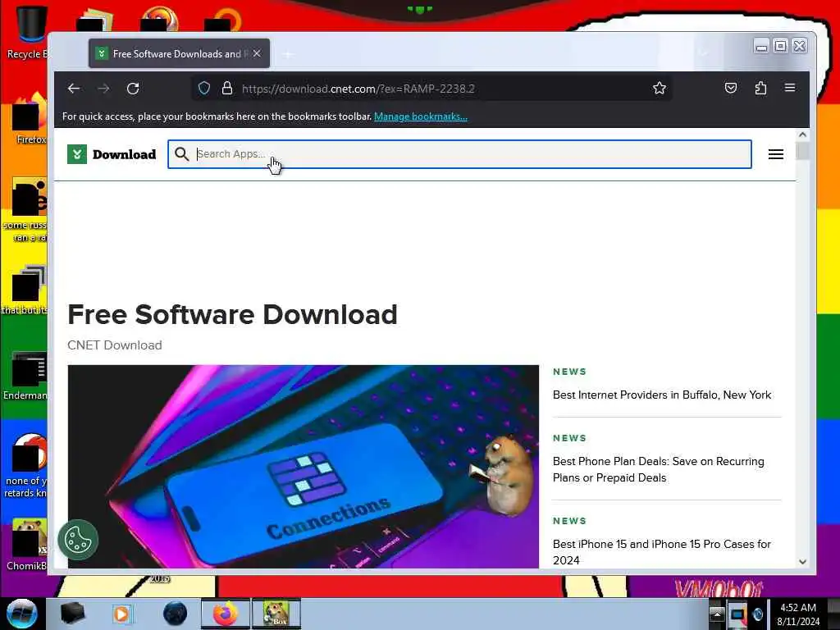Open Manage bookmarks link
This screenshot has width=840, height=630.
421,116
